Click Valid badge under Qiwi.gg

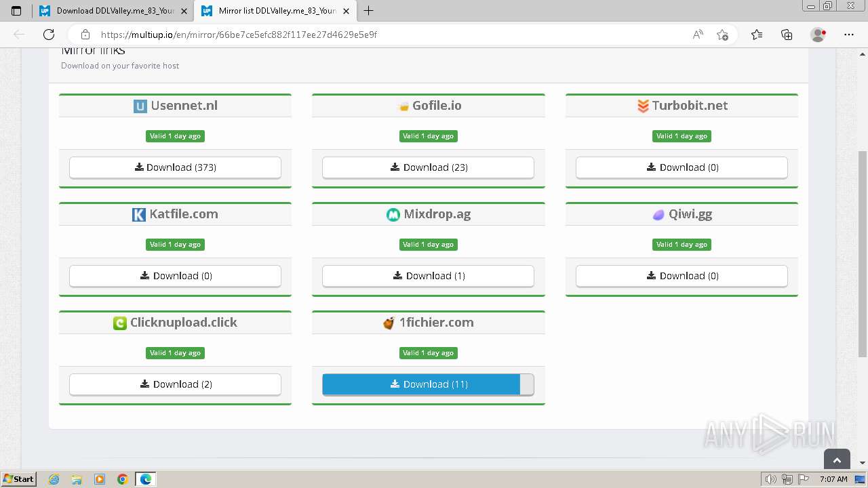[682, 245]
